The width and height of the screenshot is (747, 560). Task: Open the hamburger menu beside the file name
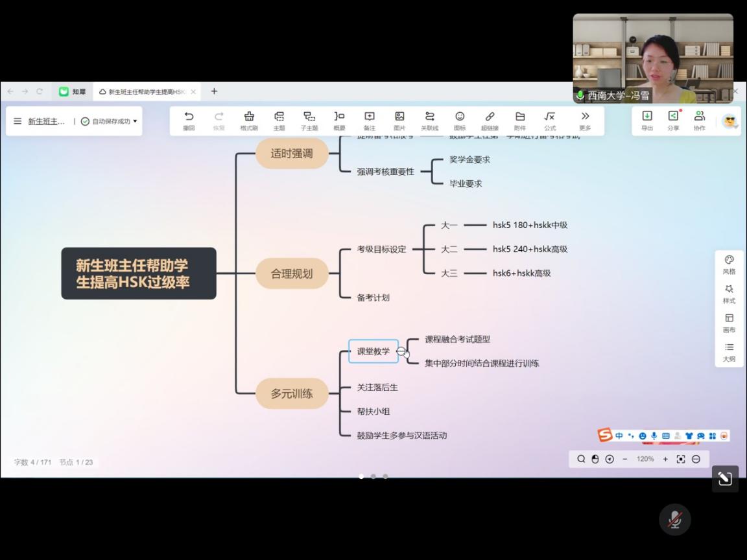click(x=18, y=121)
